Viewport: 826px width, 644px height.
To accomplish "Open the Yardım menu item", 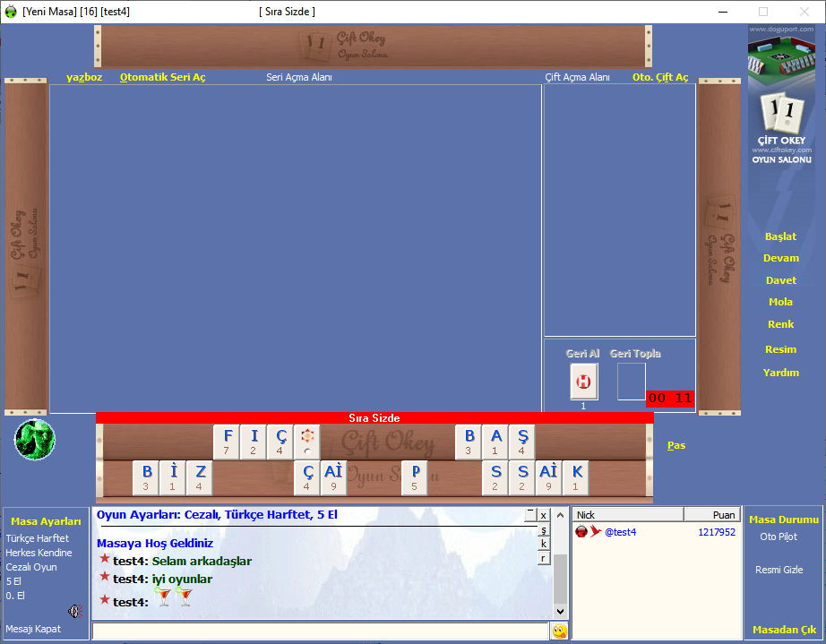I will point(781,373).
